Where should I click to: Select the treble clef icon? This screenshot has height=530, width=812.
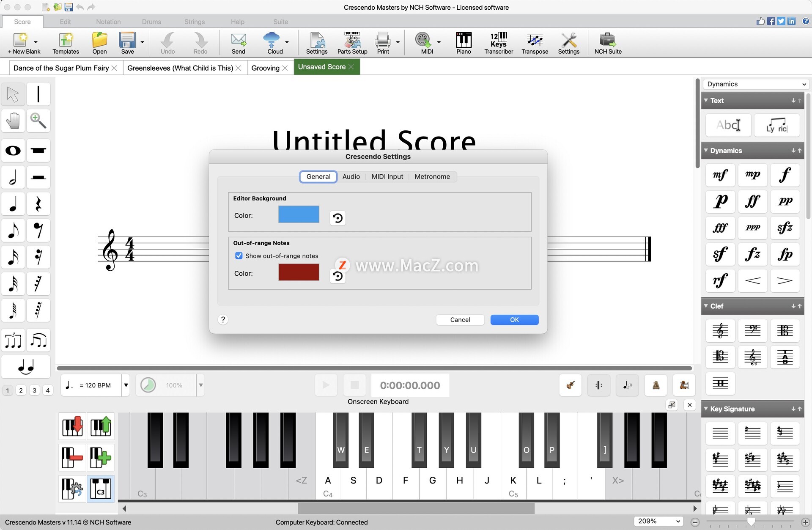click(720, 331)
